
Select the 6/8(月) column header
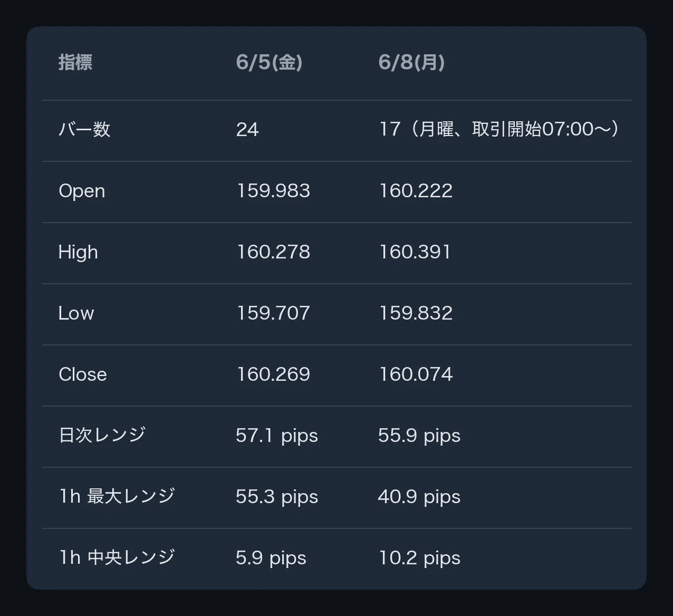pos(411,62)
